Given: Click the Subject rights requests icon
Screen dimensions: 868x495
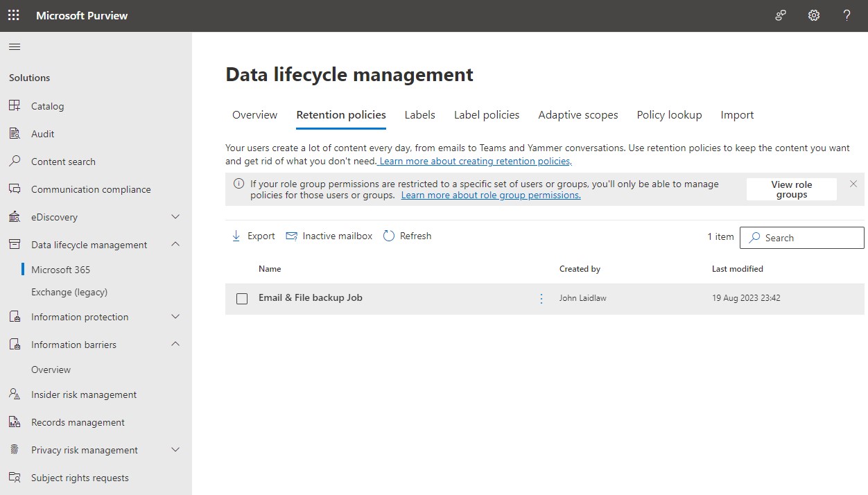Looking at the screenshot, I should pos(15,477).
